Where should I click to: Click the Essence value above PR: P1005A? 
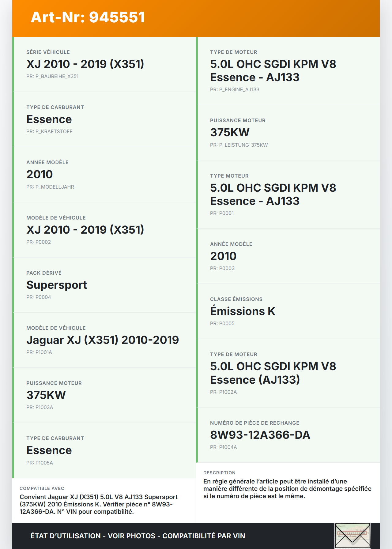[x=49, y=450]
